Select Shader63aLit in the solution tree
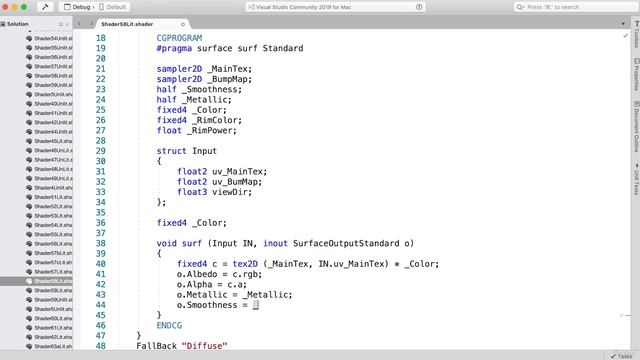 [x=53, y=347]
